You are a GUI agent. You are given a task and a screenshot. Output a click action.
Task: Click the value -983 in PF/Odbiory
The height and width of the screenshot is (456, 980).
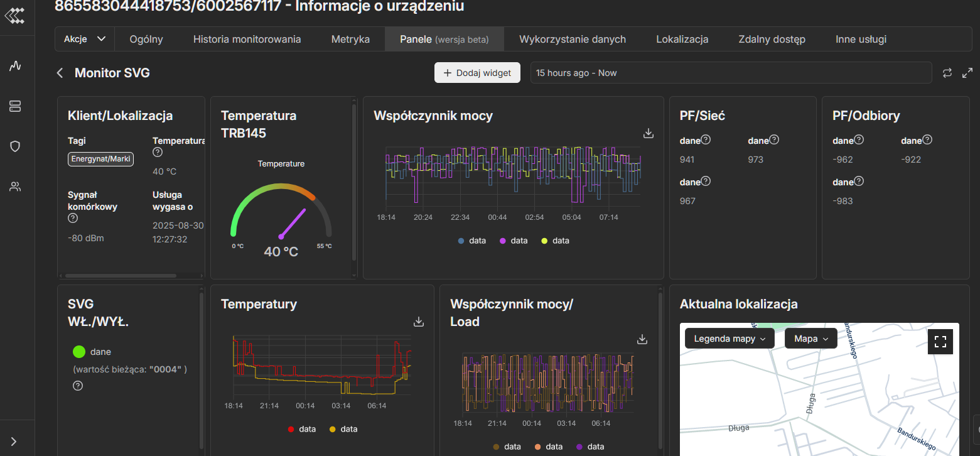(x=843, y=201)
